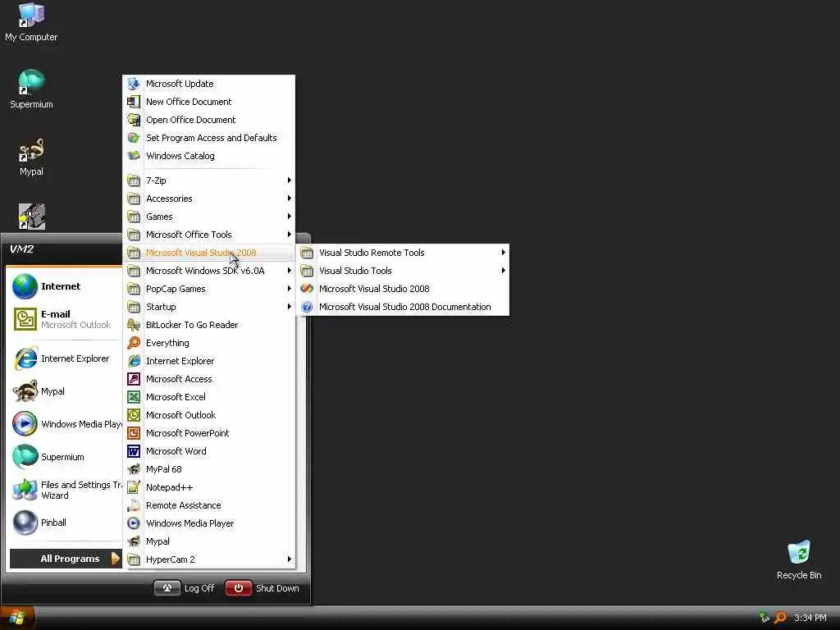
Task: Open Supermium from Start menu recent list
Action: [x=66, y=457]
